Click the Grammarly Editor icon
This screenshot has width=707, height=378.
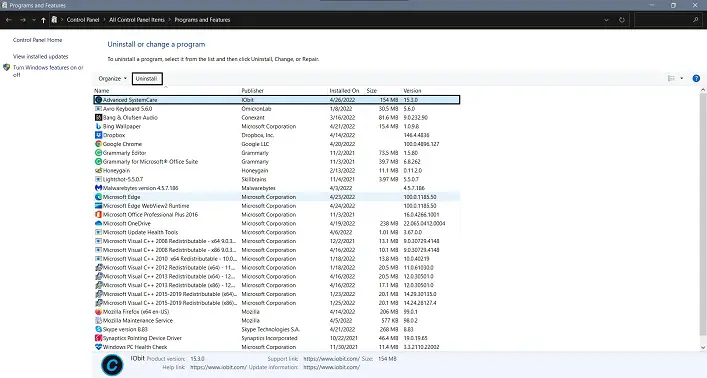pos(98,153)
